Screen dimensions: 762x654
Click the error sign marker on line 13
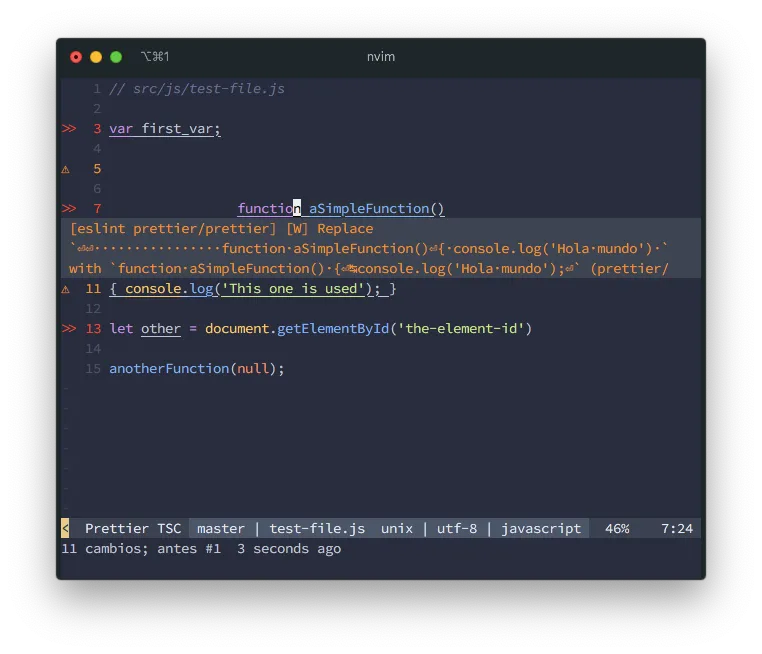(x=69, y=329)
